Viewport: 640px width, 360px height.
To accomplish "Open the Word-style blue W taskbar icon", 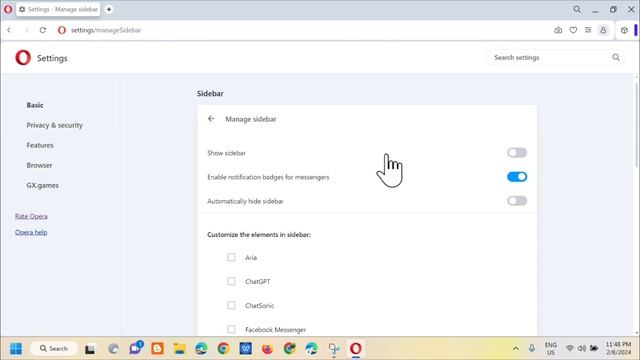I will pyautogui.click(x=245, y=349).
